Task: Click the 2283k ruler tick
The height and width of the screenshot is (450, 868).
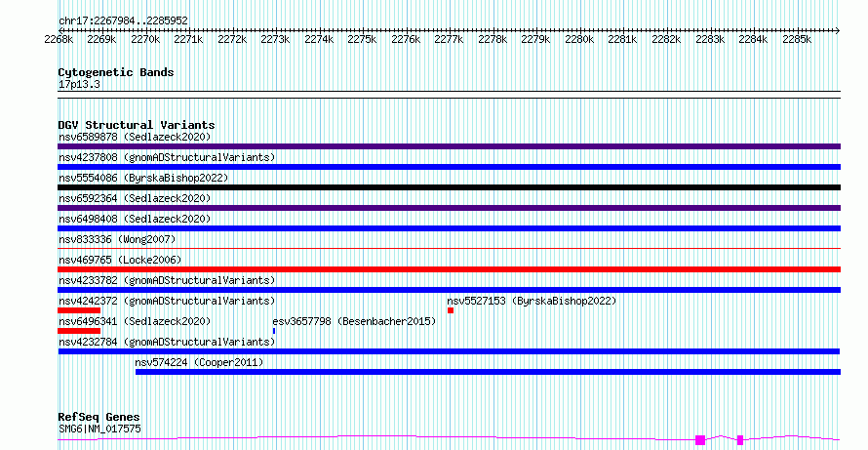Action: pos(710,40)
